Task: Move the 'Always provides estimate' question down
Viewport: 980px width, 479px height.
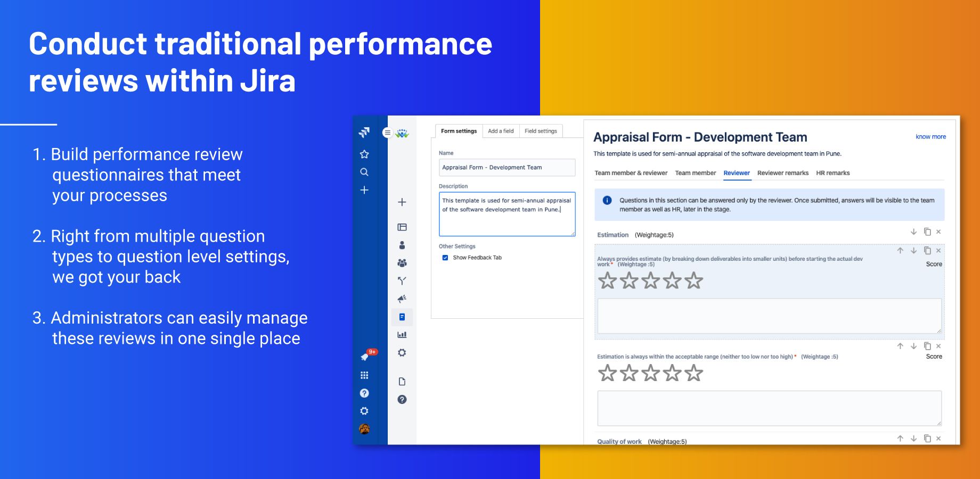Action: [913, 250]
